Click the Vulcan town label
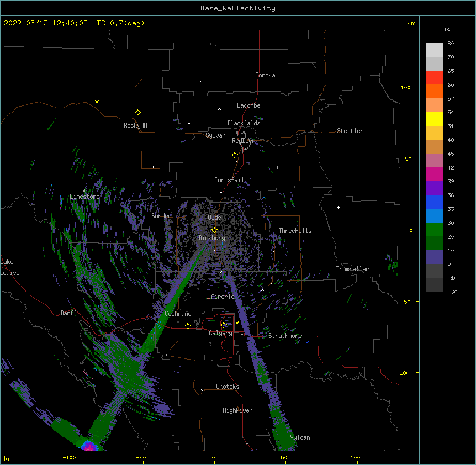 (300, 437)
